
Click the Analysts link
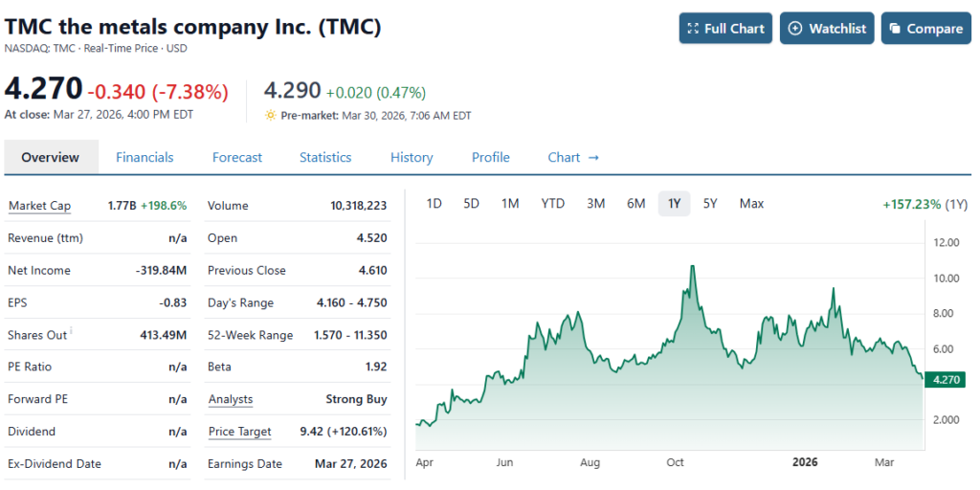[x=230, y=399]
